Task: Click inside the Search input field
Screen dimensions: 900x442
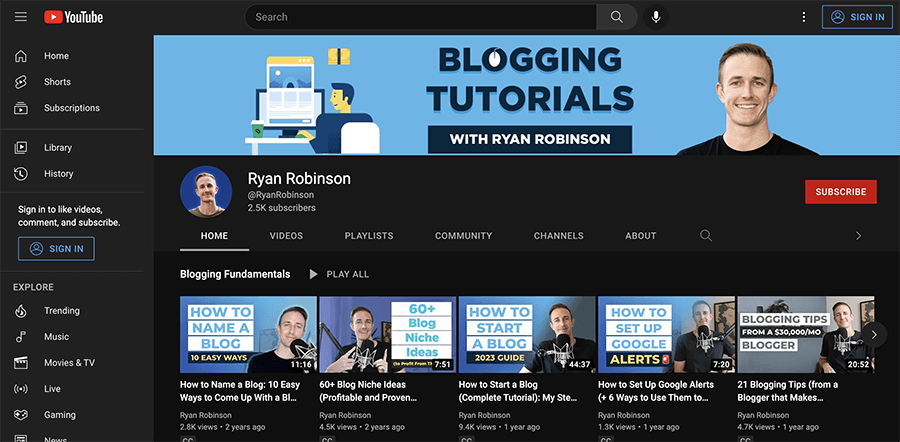Action: (420, 17)
